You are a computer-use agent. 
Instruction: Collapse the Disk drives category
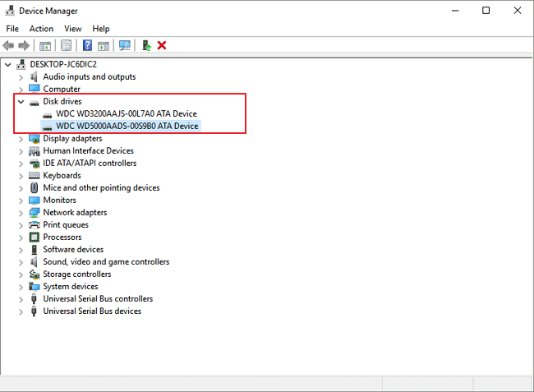[x=21, y=101]
